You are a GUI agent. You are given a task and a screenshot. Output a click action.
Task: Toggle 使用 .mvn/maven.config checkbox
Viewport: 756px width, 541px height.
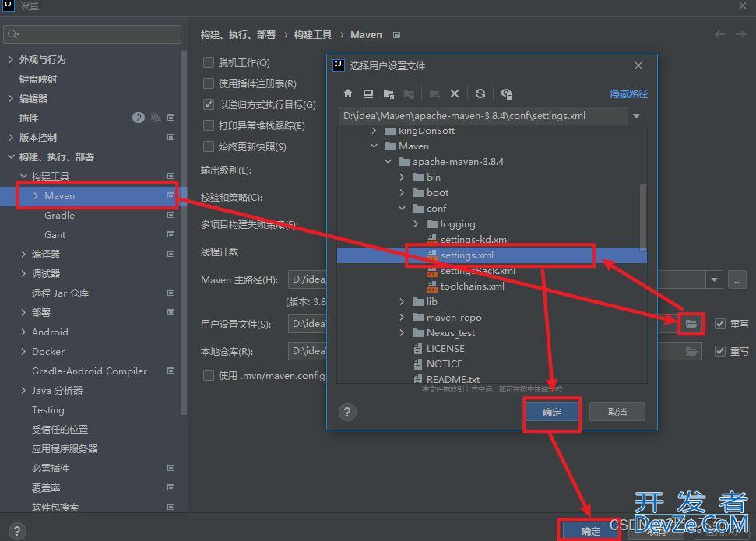point(209,375)
